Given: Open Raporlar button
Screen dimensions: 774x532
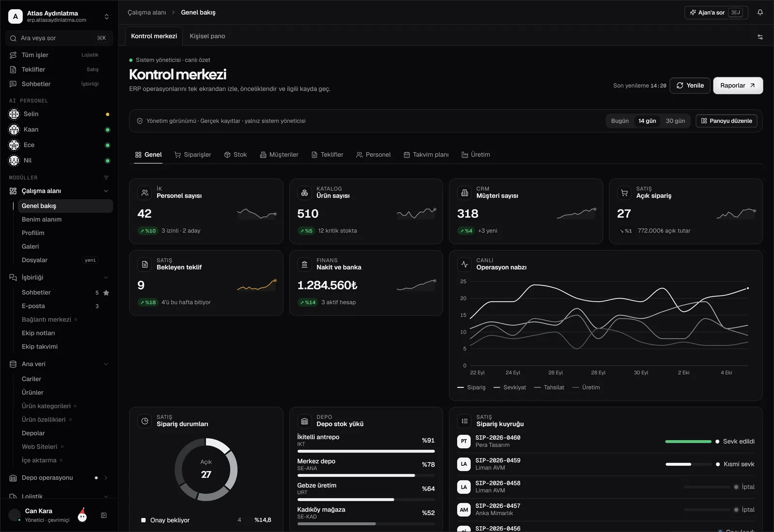Looking at the screenshot, I should click(x=738, y=86).
